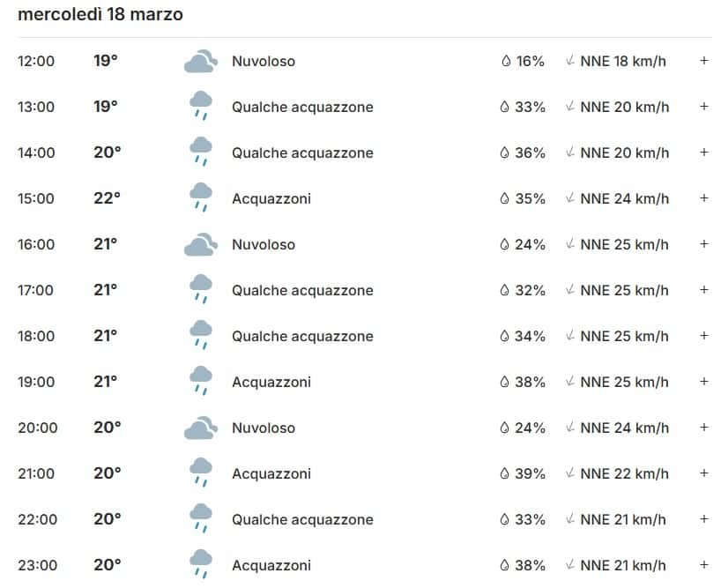
Task: Click the "mercoledì 18 marzo" date heading
Action: coord(100,15)
